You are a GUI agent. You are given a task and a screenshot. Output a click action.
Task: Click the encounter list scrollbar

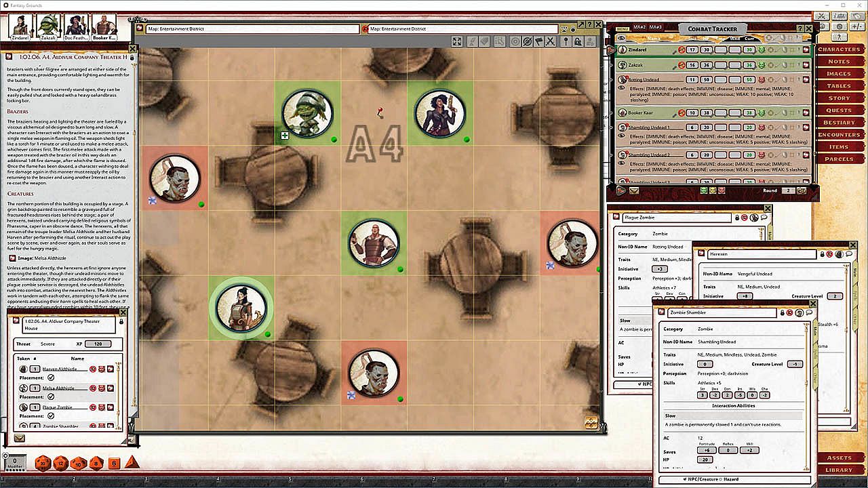(119, 396)
